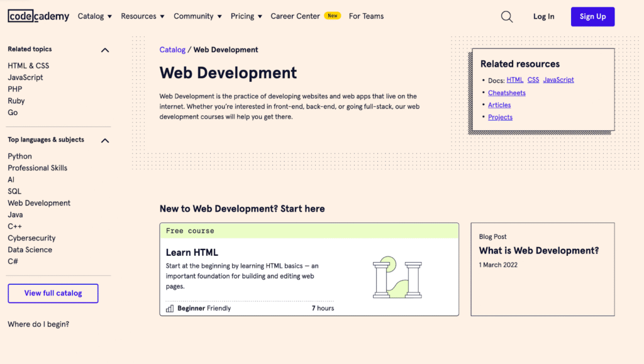Click the 7 hours duration text

click(323, 308)
